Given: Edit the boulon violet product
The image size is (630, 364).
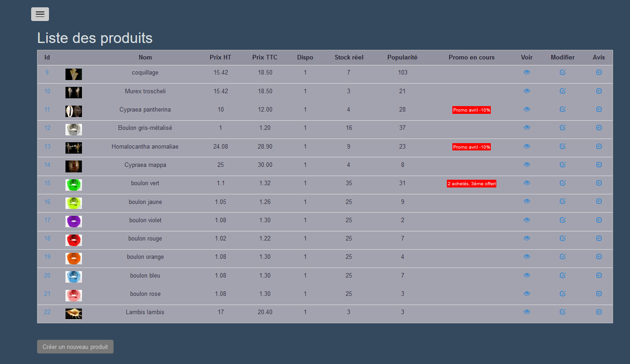Looking at the screenshot, I should click(563, 220).
